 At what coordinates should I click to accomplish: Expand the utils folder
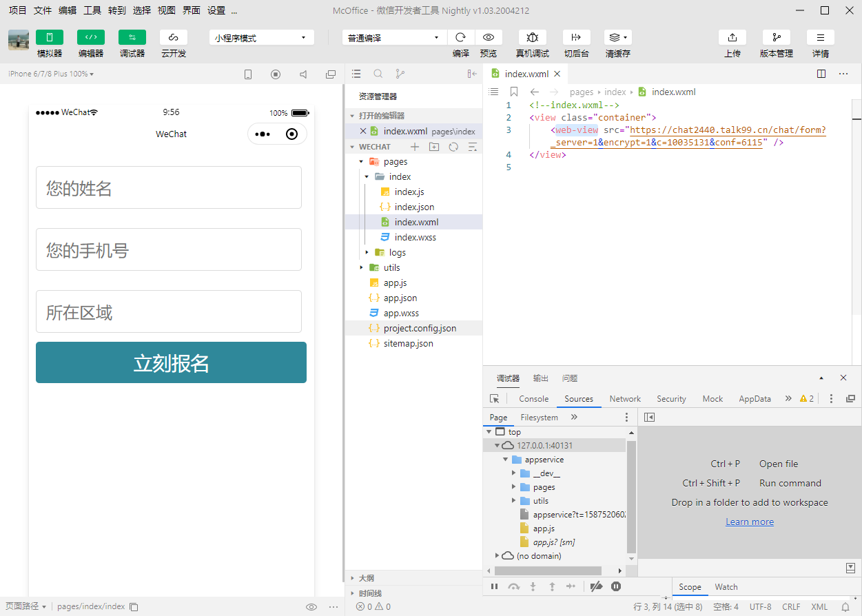[x=361, y=268]
